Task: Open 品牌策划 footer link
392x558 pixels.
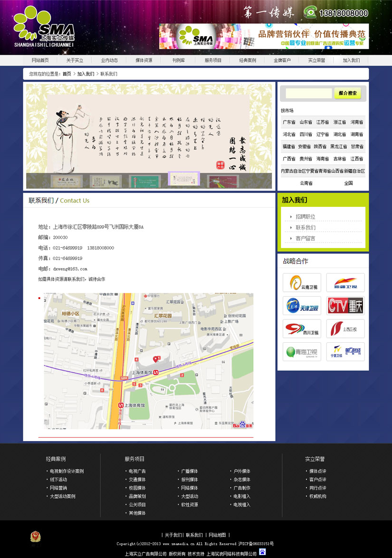Action: pos(137,496)
